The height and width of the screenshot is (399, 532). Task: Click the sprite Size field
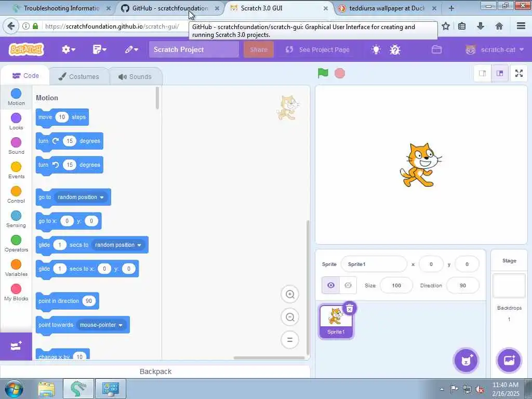pos(396,285)
